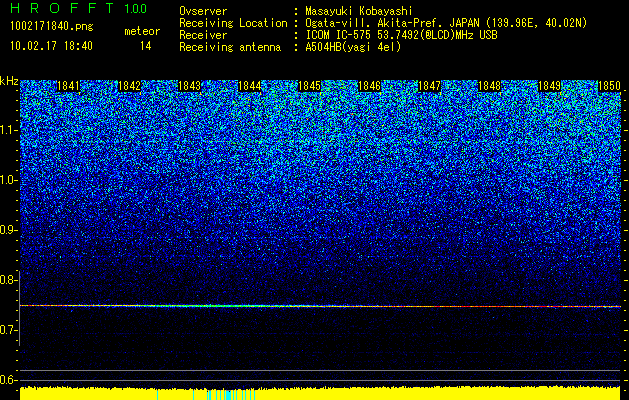Screen dimensions: 629x400
Task: Click the 1846 time marker
Action: click(x=369, y=86)
